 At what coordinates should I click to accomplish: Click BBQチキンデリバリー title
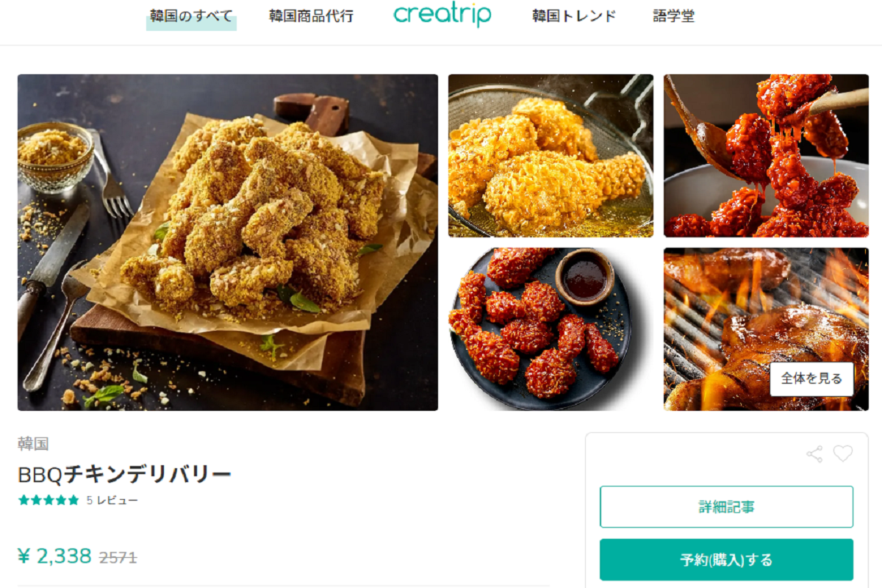124,475
